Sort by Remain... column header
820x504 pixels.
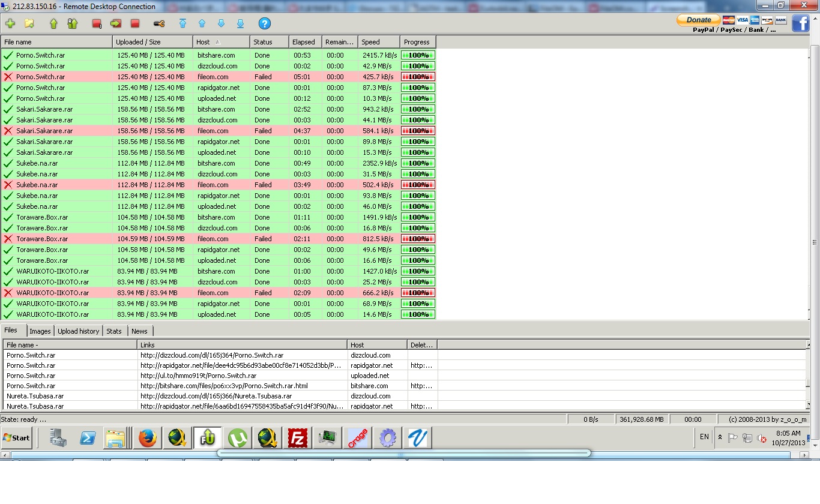click(x=340, y=42)
